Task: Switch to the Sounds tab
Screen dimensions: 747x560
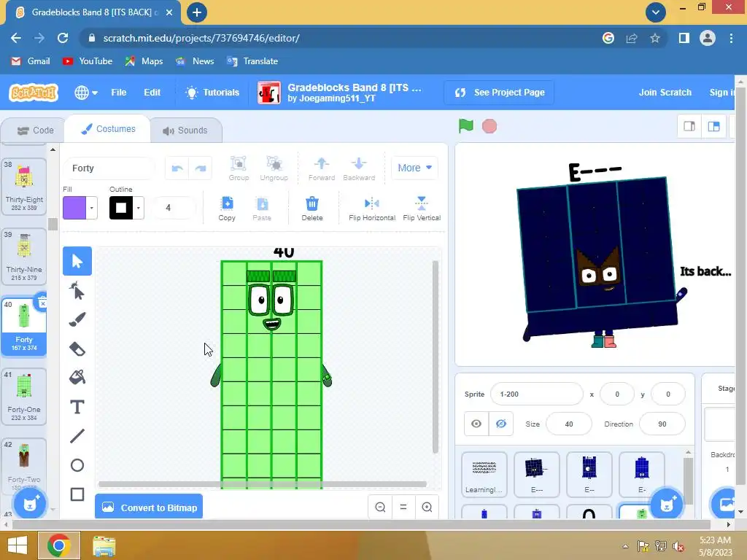Action: tap(186, 131)
